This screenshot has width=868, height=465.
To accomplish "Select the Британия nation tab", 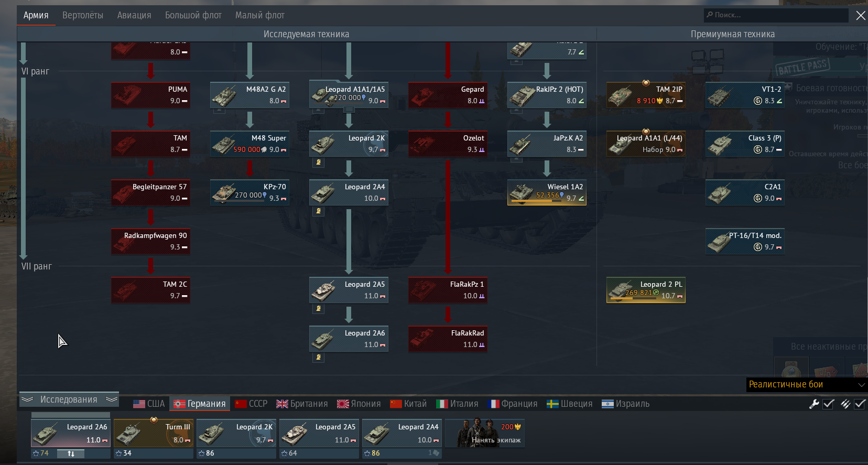I will [302, 404].
